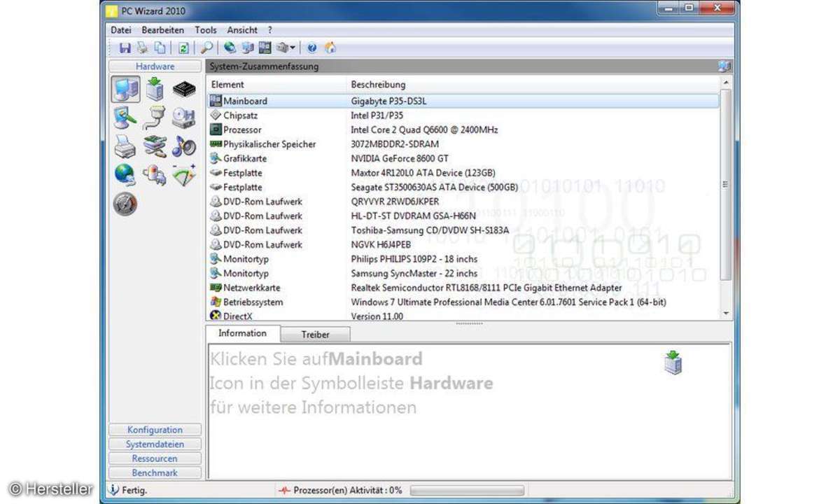Click the blue Help question mark toolbar icon
The height and width of the screenshot is (504, 840).
click(x=312, y=48)
